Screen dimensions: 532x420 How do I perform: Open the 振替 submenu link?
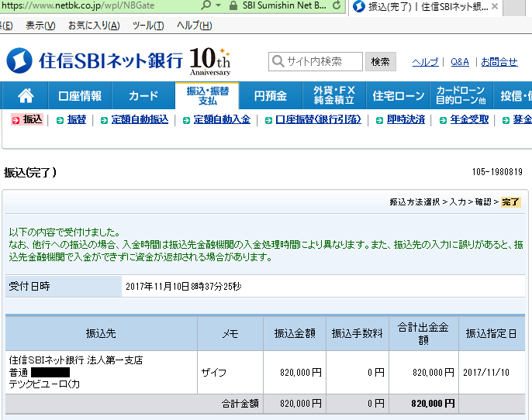click(76, 119)
